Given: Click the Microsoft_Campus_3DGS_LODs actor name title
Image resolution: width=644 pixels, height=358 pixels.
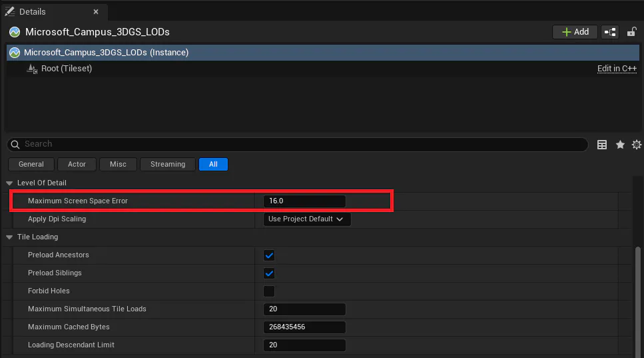Looking at the screenshot, I should 97,32.
